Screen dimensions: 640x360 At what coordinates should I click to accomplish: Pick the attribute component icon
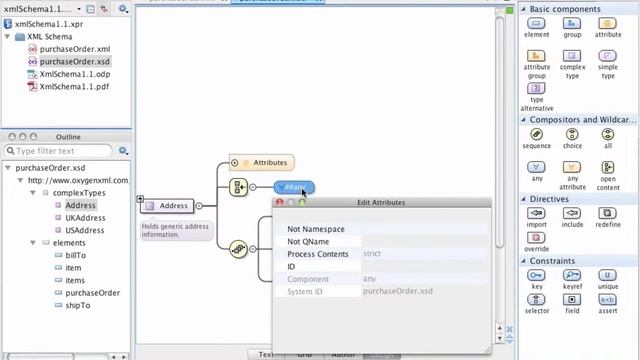[x=607, y=24]
